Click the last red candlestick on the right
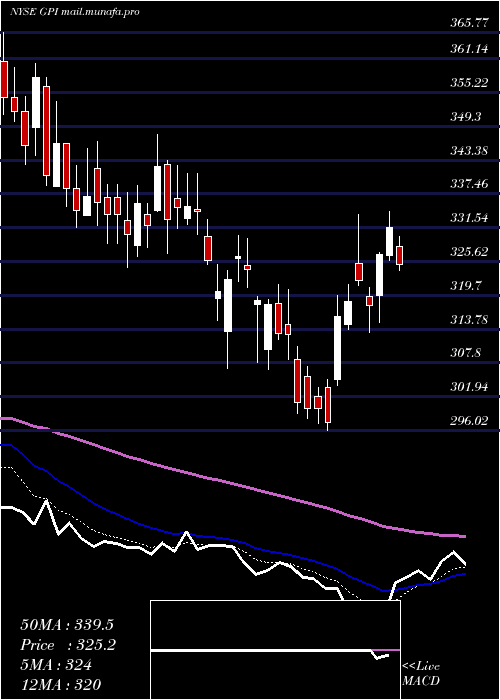 [x=400, y=255]
